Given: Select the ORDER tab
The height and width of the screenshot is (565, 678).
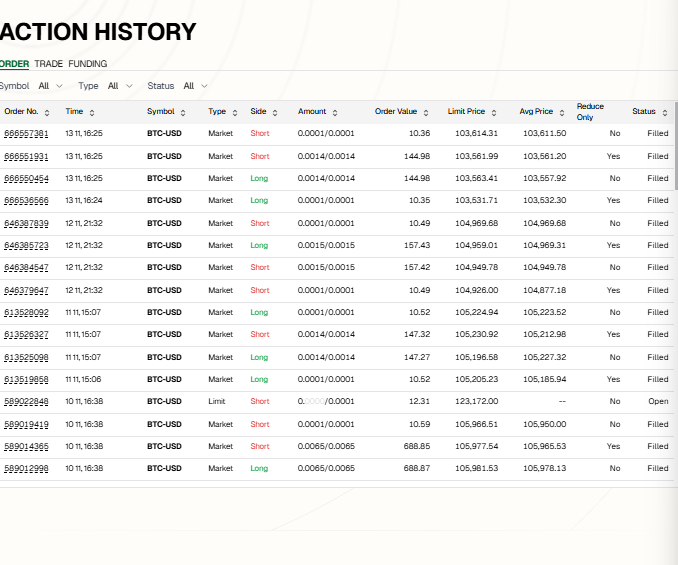Looking at the screenshot, I should [14, 64].
